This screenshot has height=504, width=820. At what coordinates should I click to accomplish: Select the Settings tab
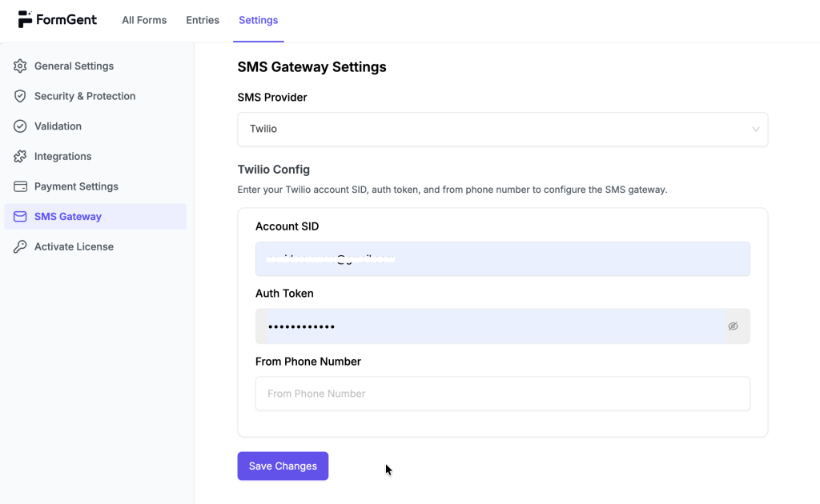tap(259, 20)
